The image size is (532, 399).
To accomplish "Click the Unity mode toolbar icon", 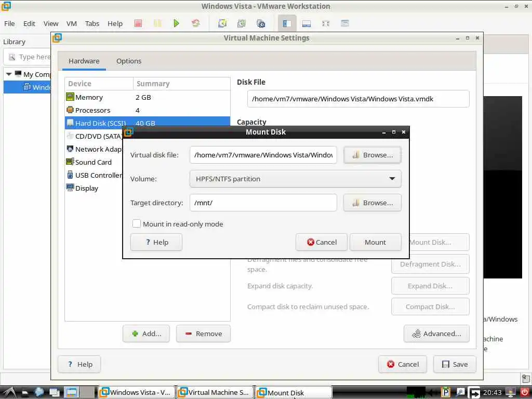I will click(345, 23).
